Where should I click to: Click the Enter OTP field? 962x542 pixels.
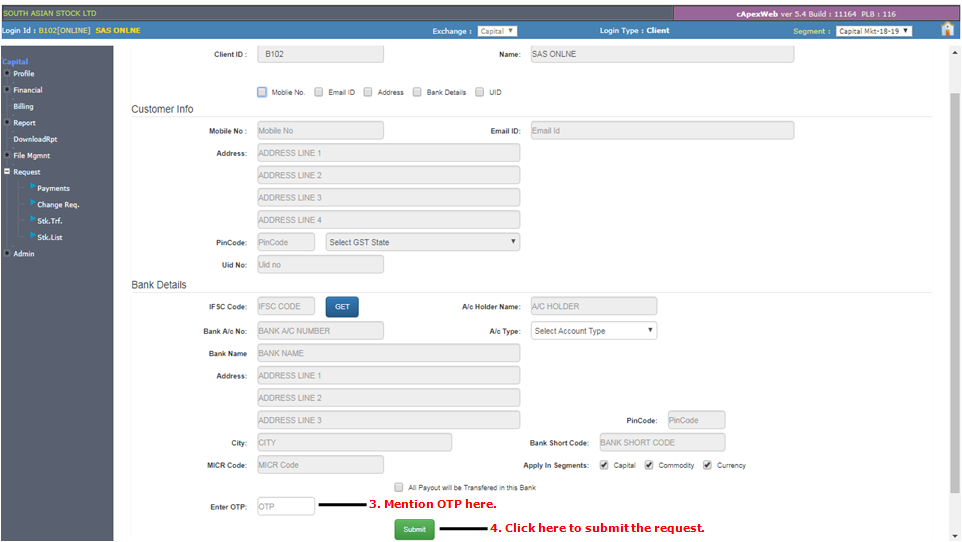[x=286, y=506]
